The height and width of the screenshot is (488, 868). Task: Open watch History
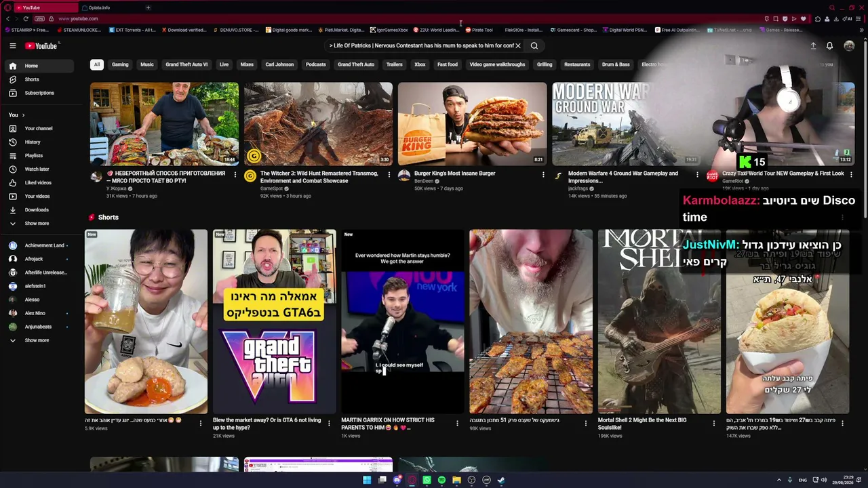coord(39,142)
